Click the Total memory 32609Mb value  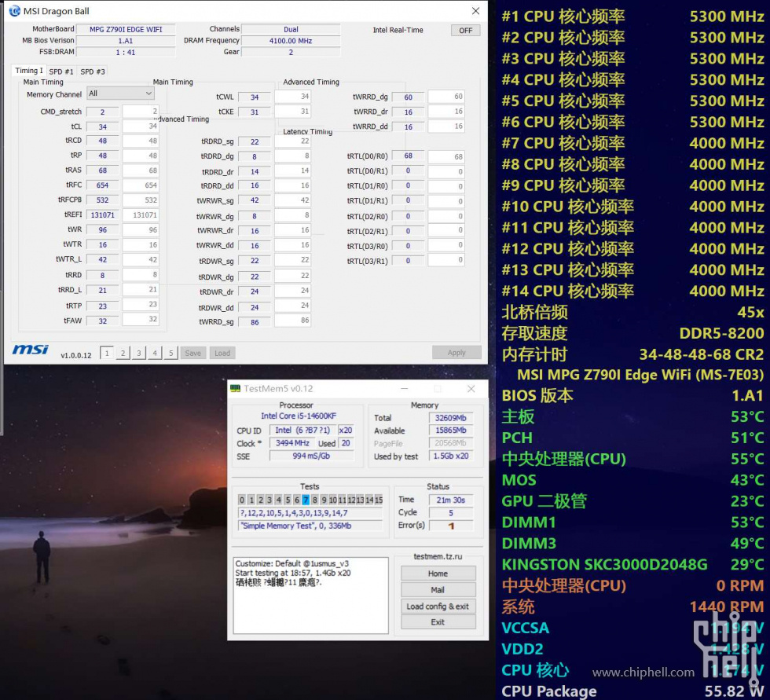pos(451,418)
